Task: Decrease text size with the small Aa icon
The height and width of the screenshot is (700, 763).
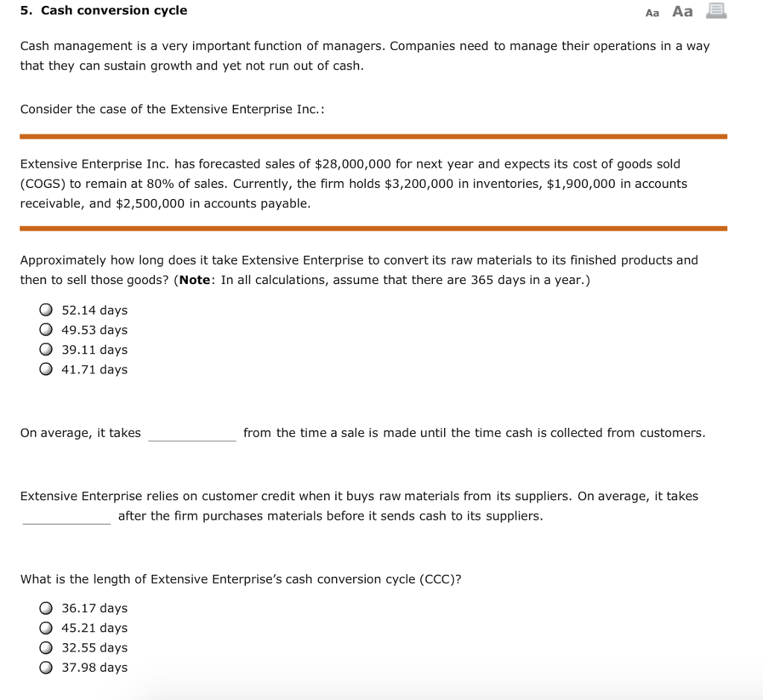Action: click(652, 12)
